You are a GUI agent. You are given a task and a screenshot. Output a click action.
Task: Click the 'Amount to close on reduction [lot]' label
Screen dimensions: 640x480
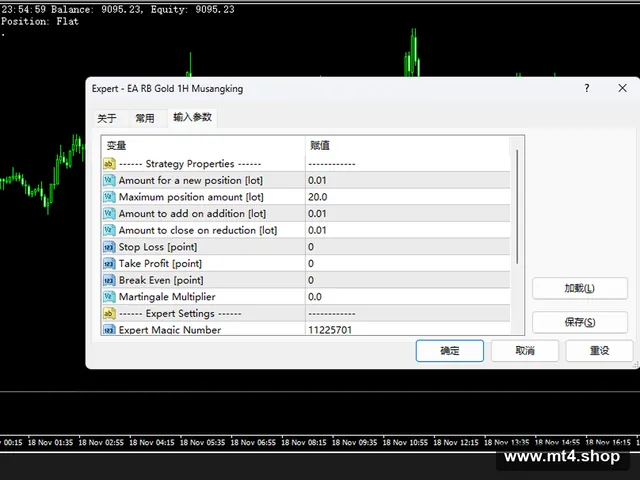[x=198, y=230]
